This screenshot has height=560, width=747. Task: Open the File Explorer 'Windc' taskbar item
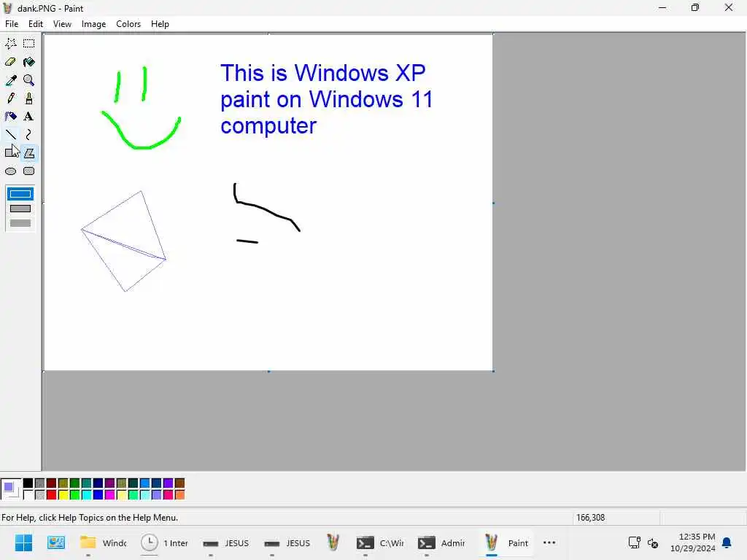[103, 542]
